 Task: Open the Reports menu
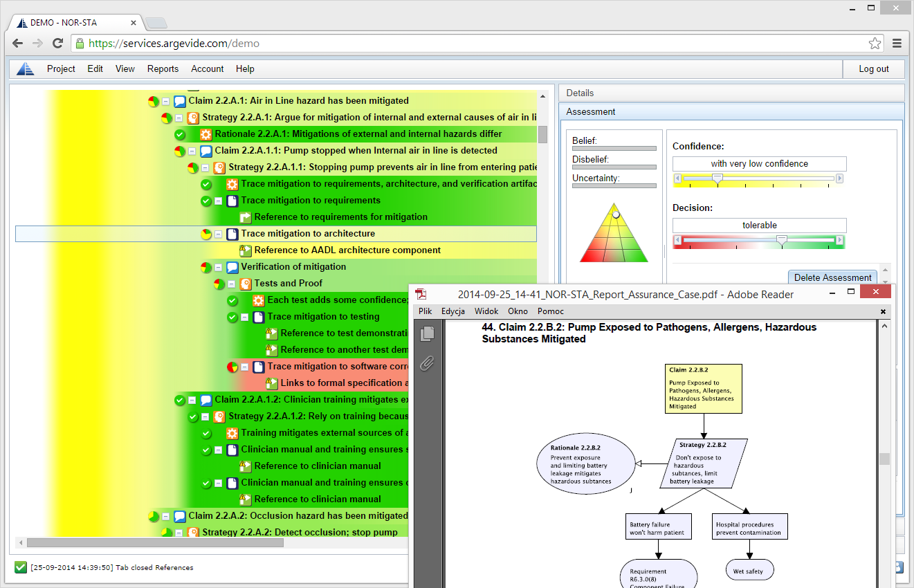[163, 68]
